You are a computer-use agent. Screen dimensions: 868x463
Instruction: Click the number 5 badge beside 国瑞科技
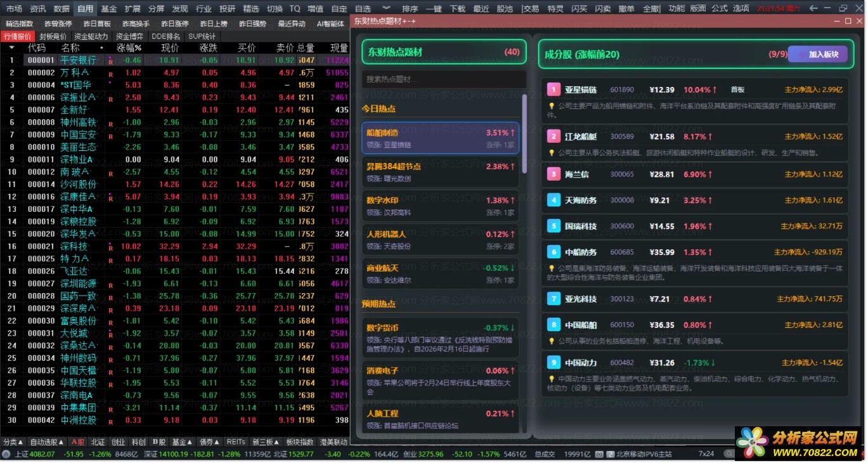click(554, 226)
